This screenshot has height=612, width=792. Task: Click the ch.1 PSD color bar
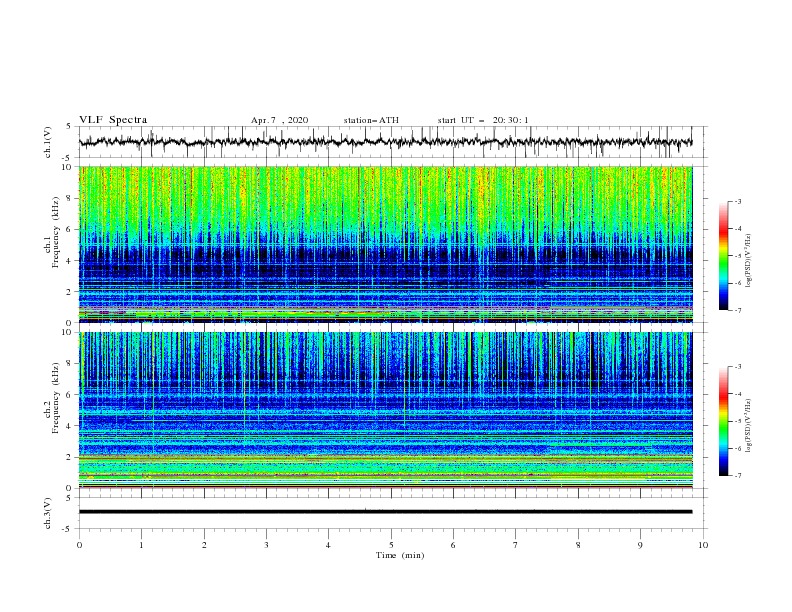tap(723, 256)
